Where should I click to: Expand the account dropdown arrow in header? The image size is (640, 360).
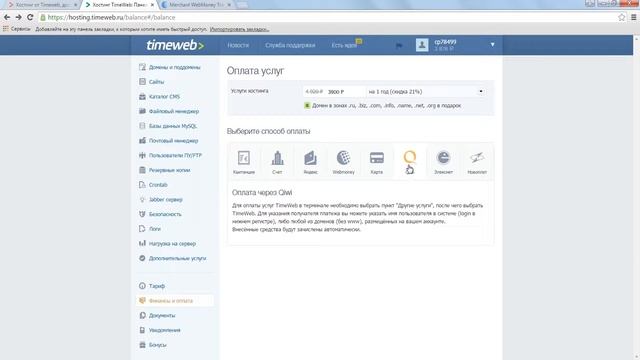coord(492,44)
